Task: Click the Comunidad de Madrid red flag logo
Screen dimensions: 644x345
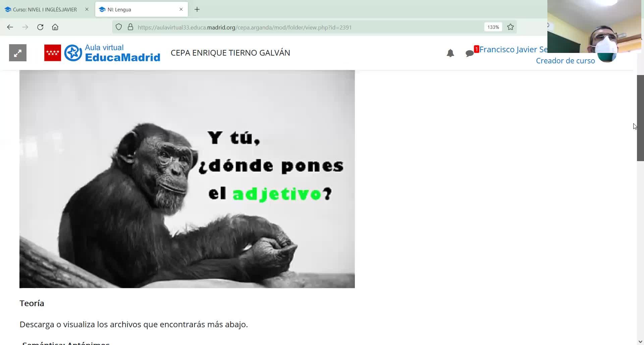Action: pos(53,53)
